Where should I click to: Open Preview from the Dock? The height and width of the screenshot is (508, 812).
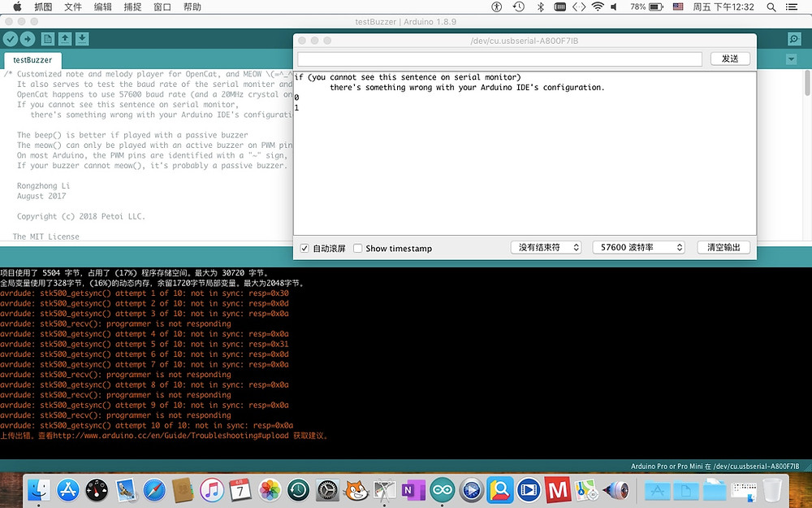125,490
